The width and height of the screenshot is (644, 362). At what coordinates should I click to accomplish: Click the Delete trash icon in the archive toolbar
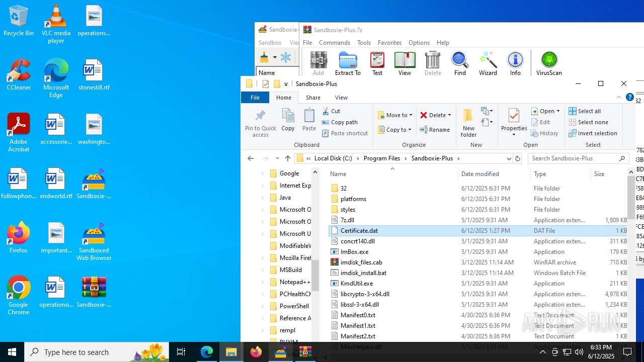tap(433, 63)
